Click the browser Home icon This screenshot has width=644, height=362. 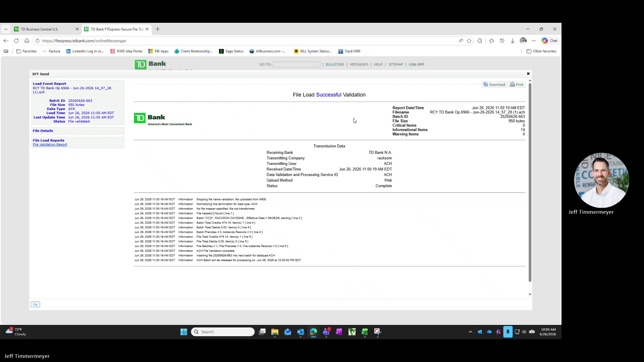click(x=27, y=41)
